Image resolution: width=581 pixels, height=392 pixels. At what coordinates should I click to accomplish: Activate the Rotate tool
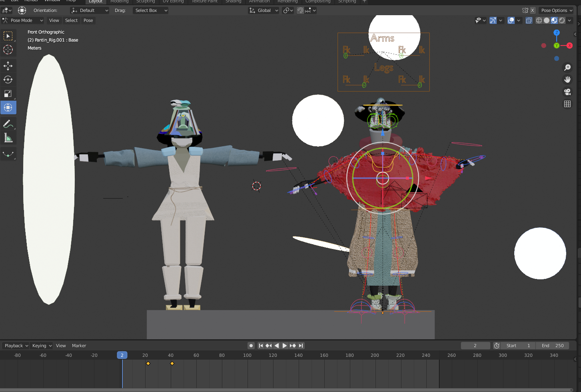coord(8,80)
